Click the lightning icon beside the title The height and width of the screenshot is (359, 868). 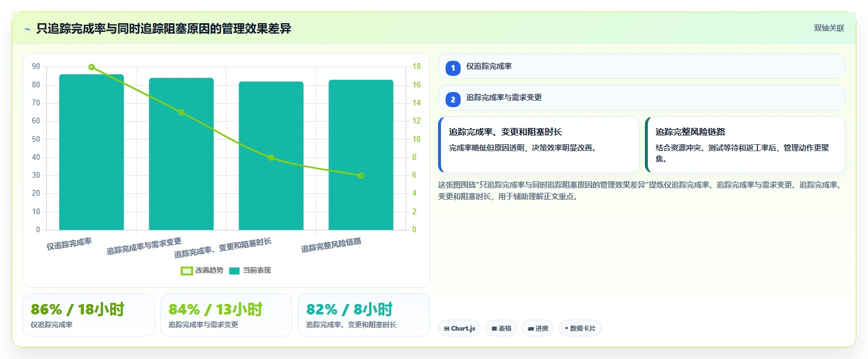pos(27,29)
